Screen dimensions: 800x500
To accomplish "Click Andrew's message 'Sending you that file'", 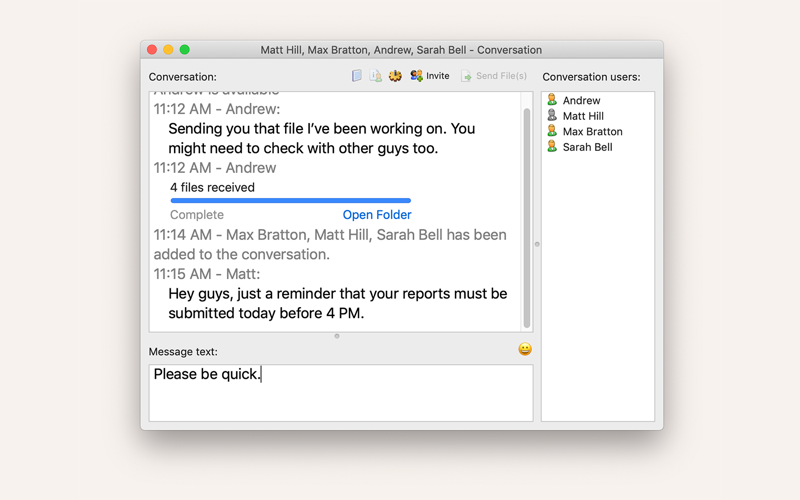I will coord(321,138).
